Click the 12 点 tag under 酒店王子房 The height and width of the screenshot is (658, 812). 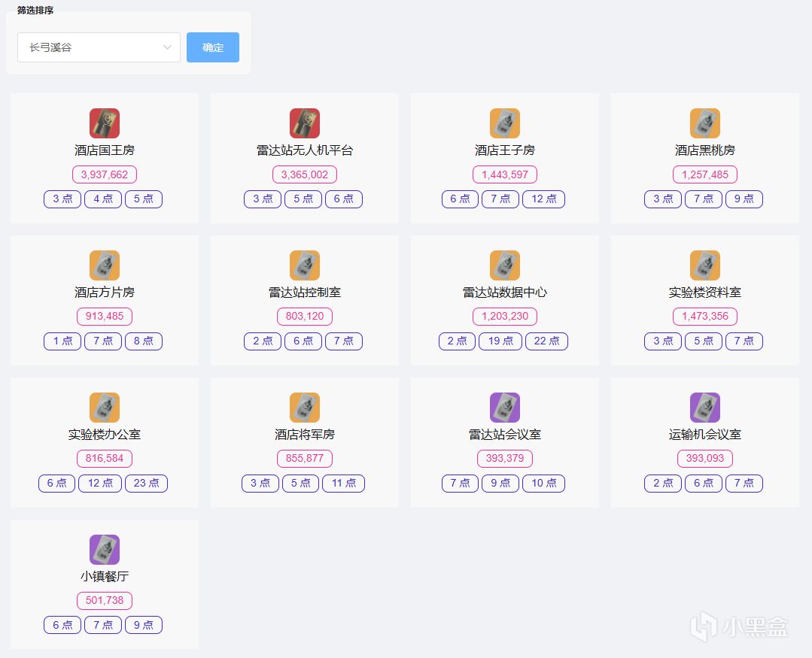(544, 199)
